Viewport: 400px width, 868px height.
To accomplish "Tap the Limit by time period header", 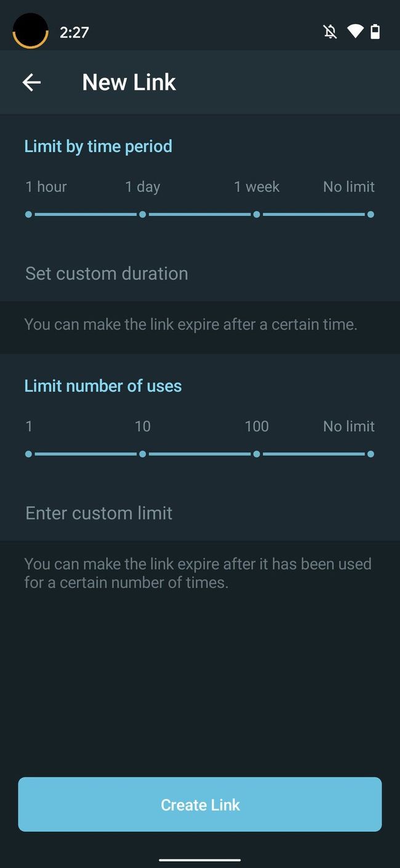I will coord(98,147).
